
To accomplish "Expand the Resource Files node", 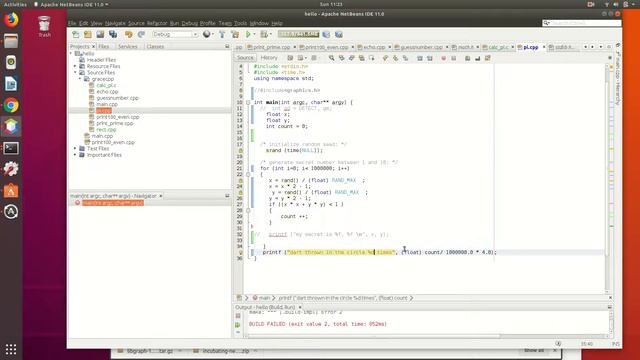I will click(76, 66).
